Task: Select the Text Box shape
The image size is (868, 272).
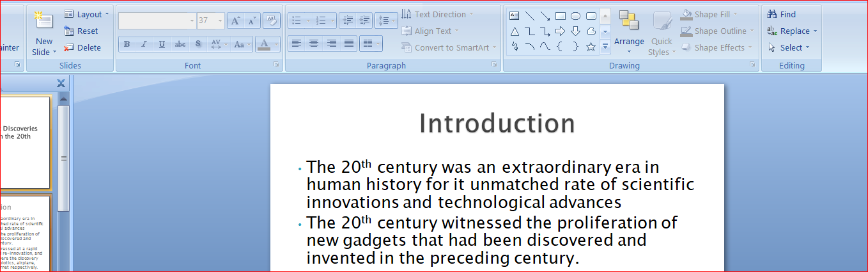Action: tap(515, 15)
